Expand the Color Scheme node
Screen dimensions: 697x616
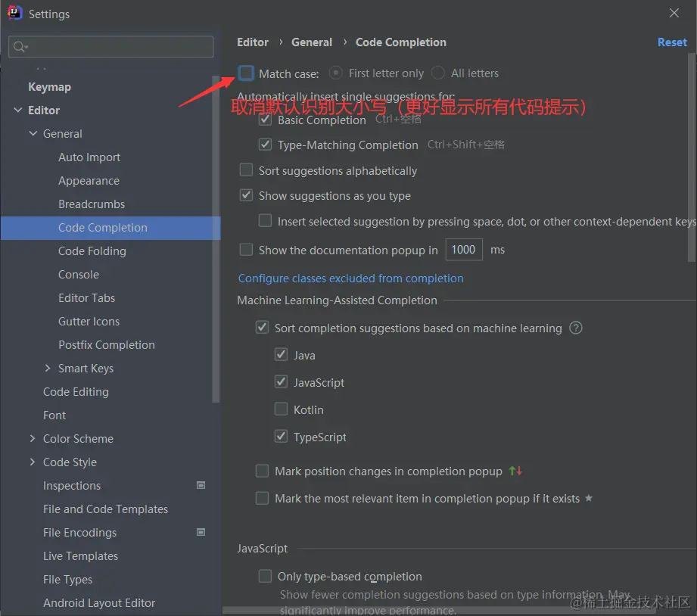pyautogui.click(x=33, y=438)
